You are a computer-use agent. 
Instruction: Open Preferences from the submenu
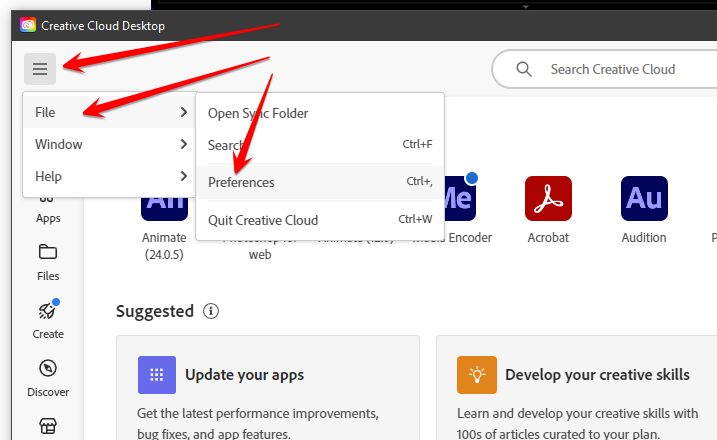pos(320,182)
